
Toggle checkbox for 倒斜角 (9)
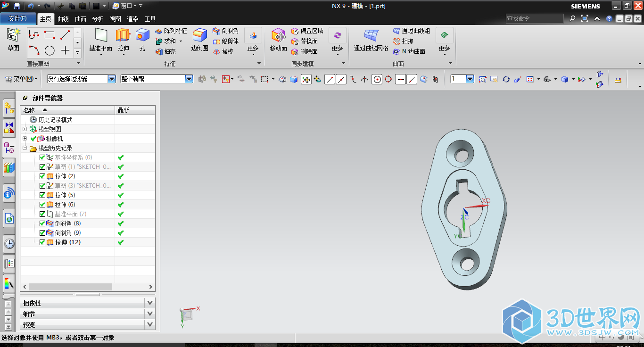coord(42,233)
